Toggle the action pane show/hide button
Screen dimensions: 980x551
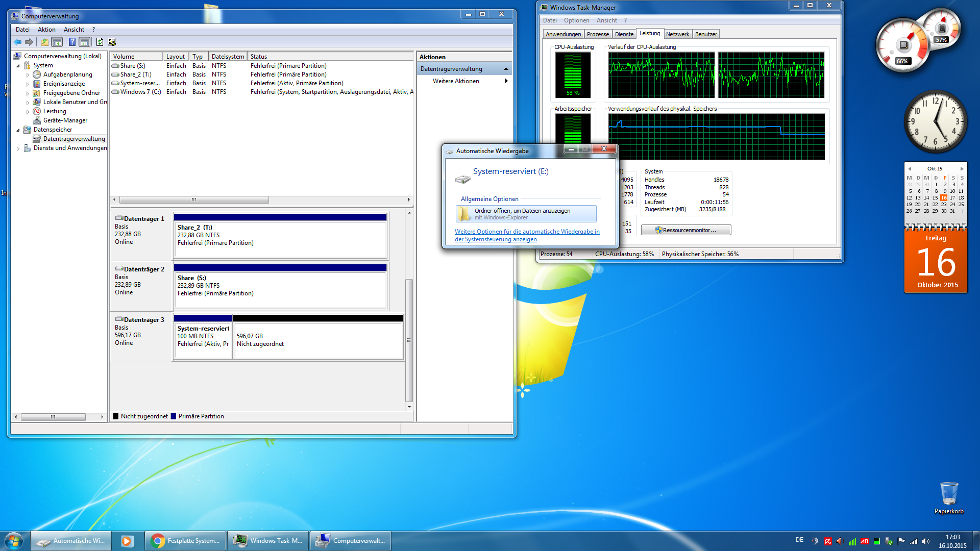click(85, 42)
